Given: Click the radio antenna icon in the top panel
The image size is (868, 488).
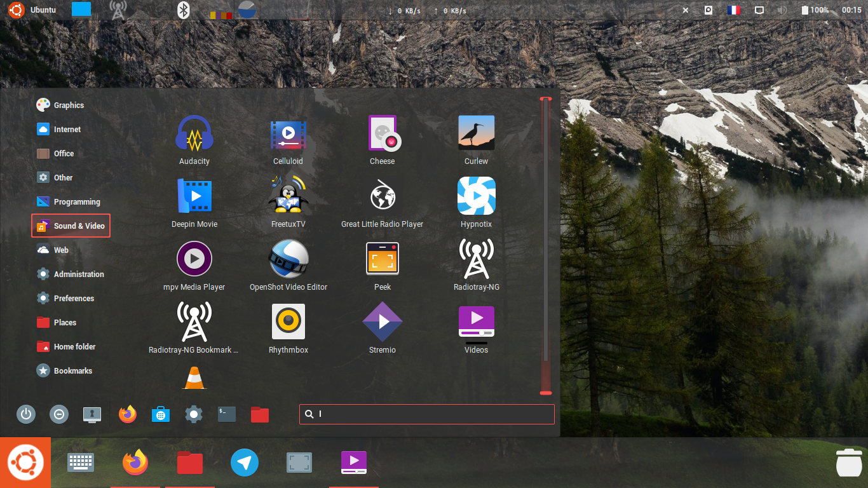Looking at the screenshot, I should (118, 10).
